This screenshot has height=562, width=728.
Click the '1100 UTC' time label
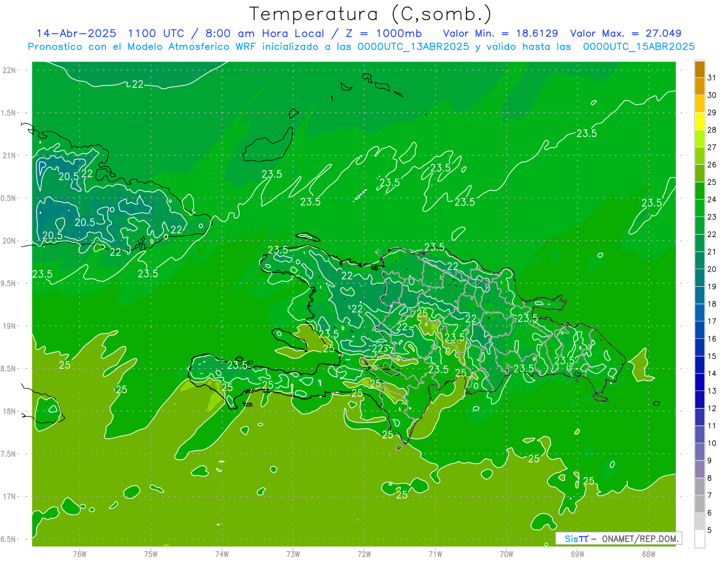[x=158, y=33]
